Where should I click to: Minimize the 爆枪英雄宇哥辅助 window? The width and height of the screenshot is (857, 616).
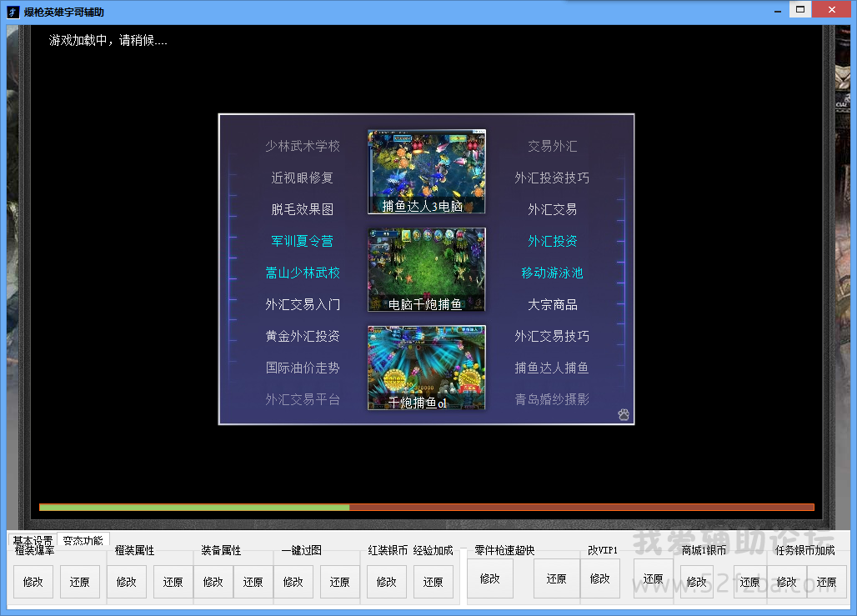[x=778, y=11]
